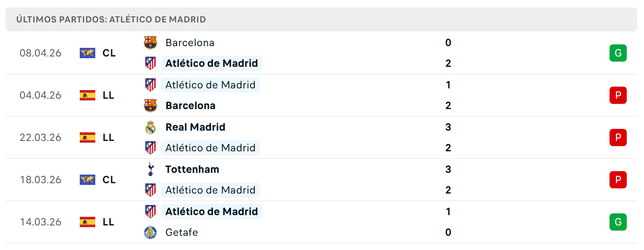Click green G result badge for Barcelona match
This screenshot has height=250, width=644.
pyautogui.click(x=618, y=53)
